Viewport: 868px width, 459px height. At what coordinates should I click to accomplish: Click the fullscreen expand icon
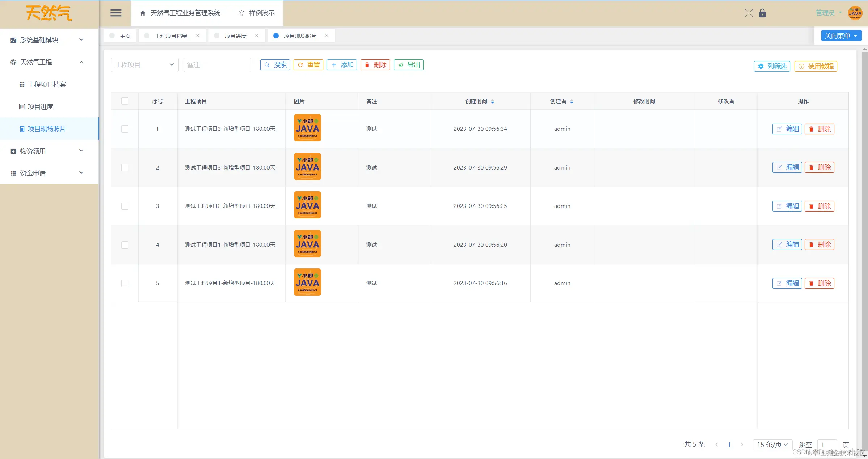pos(749,13)
